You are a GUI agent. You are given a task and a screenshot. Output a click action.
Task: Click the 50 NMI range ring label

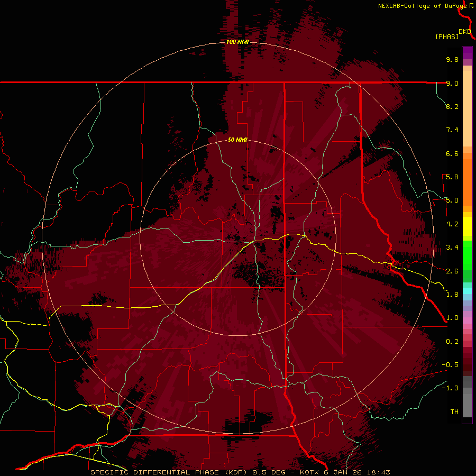tap(237, 140)
